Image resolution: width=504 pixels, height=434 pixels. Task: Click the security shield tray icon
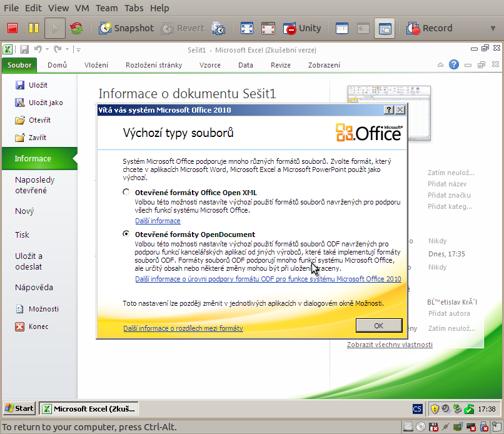[435, 409]
